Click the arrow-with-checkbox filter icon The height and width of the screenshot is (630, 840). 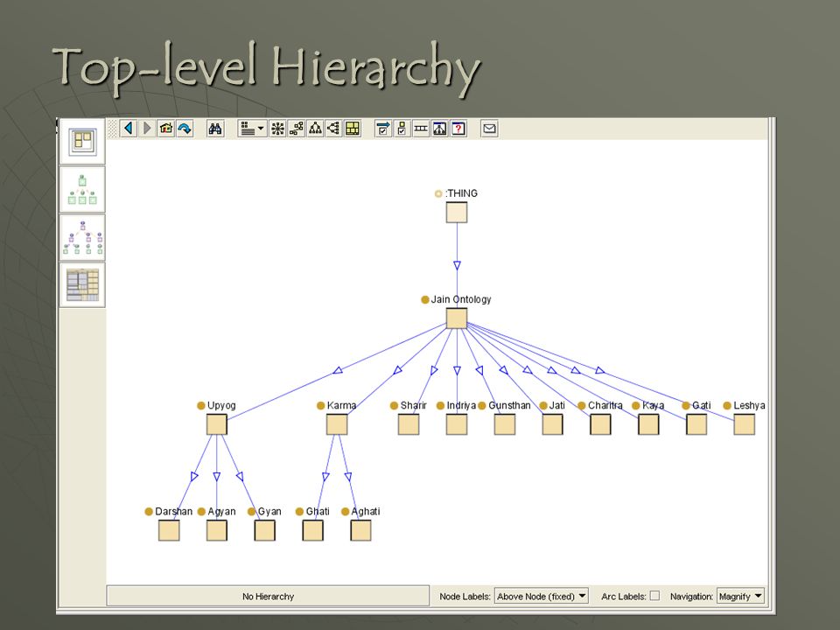[383, 129]
